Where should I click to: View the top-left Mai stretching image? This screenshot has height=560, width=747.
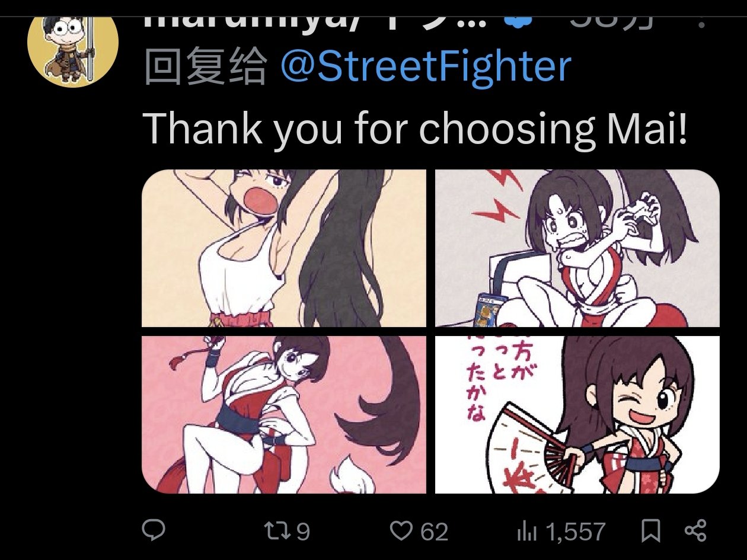coord(284,248)
